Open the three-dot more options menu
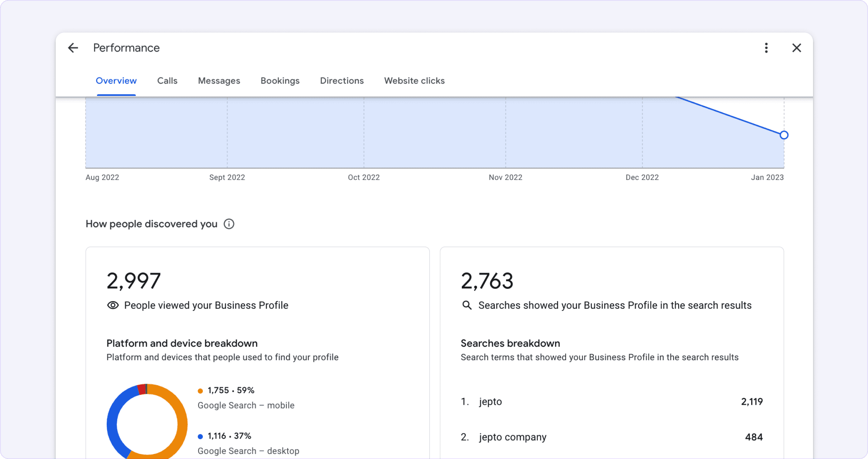Screen dimensions: 868x459 coord(766,48)
